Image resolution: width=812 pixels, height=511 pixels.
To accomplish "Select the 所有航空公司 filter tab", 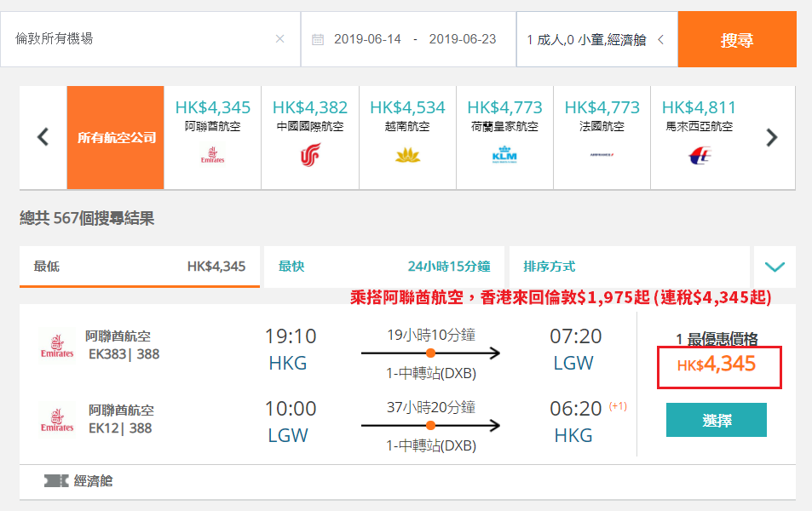I will coord(116,137).
